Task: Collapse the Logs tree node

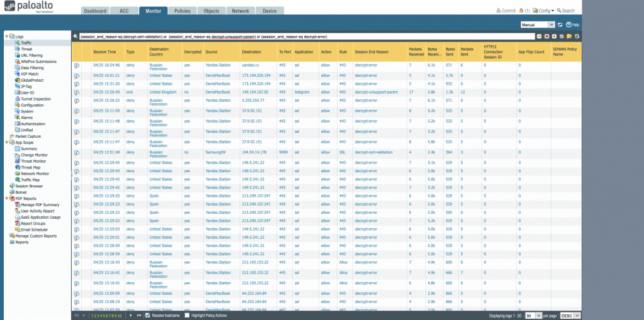Action: tap(7, 36)
